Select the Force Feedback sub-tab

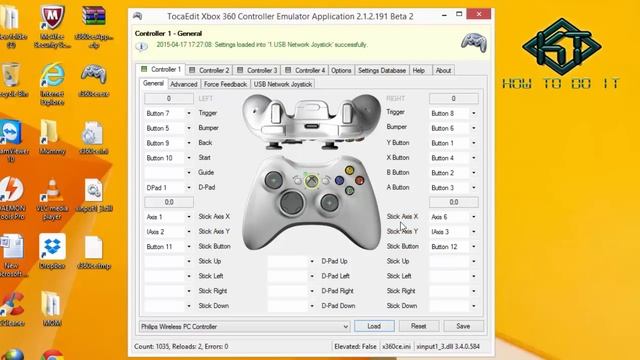[x=225, y=84]
